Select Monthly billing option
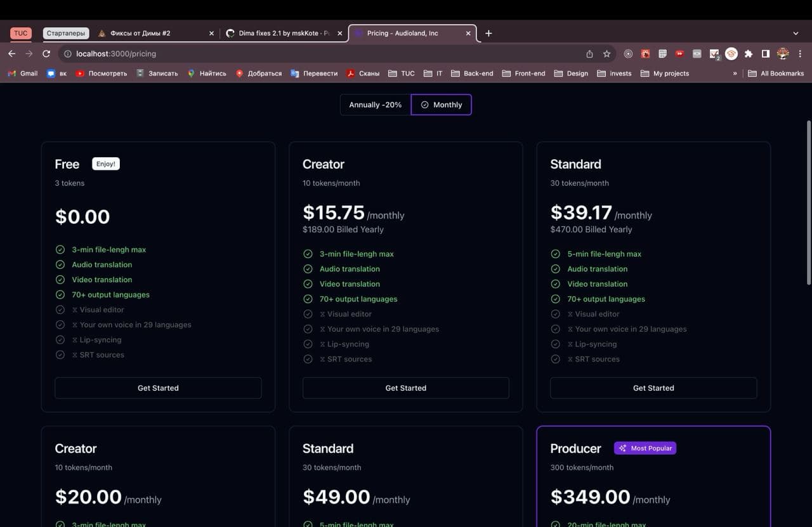The image size is (812, 527). pos(442,105)
